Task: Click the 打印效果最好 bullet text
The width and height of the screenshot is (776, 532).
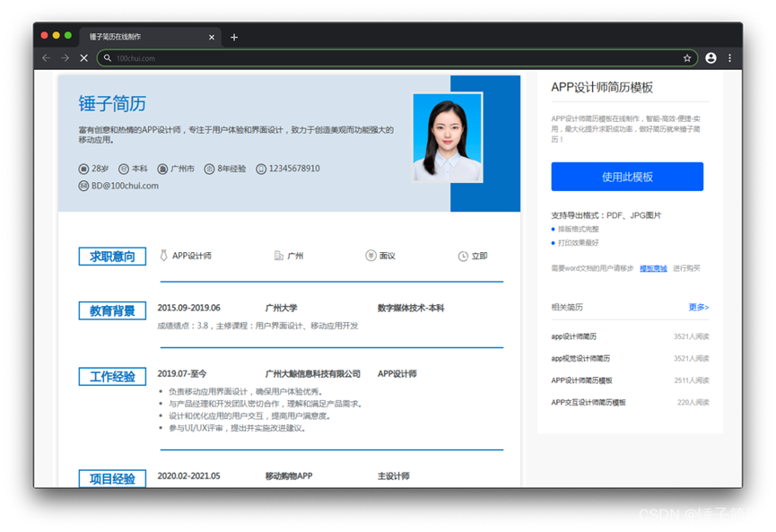Action: [x=578, y=243]
